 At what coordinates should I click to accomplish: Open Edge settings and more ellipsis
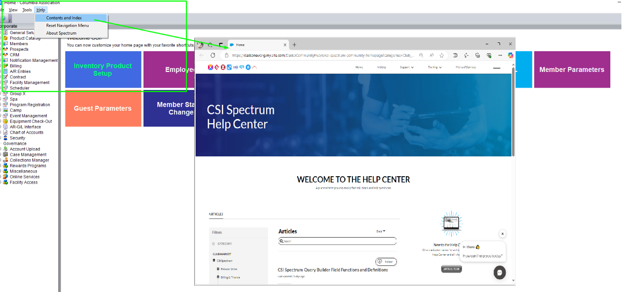pyautogui.click(x=500, y=55)
